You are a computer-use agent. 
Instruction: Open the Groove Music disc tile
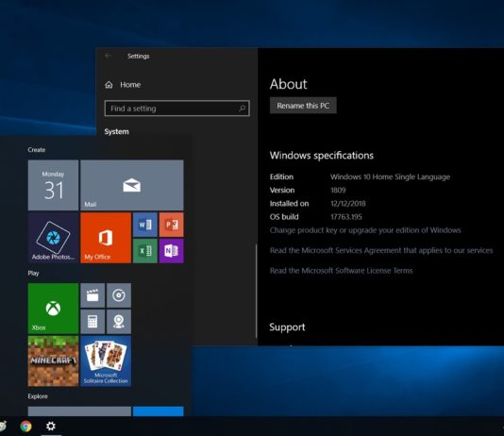coord(119,295)
